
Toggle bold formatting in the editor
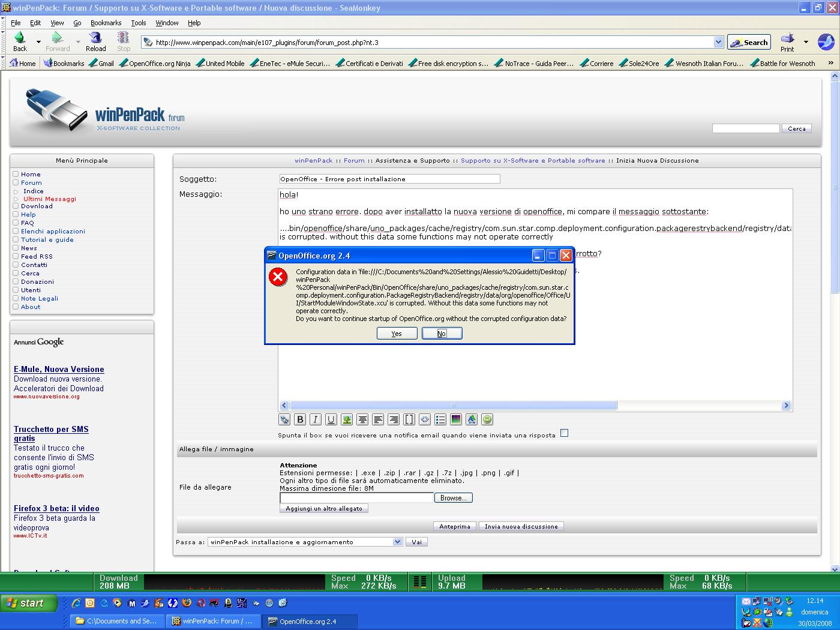[x=300, y=419]
